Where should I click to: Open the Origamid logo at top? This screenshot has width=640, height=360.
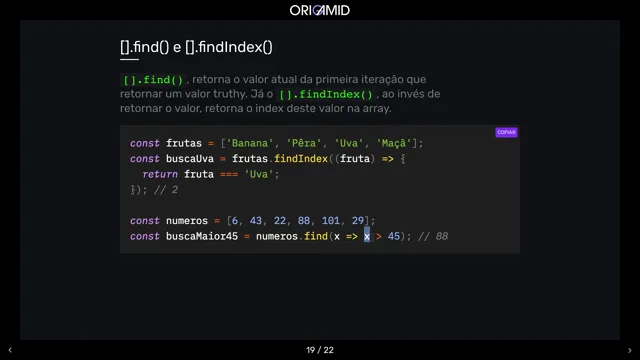320,10
